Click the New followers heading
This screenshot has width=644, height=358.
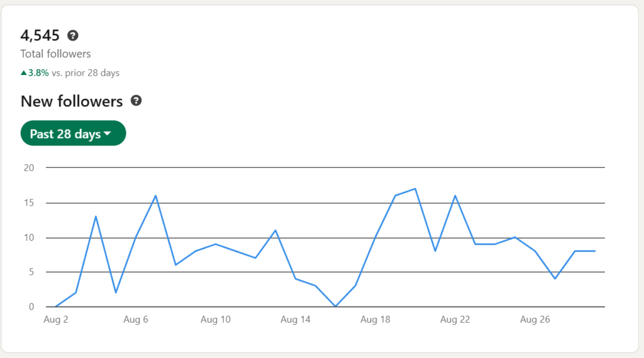pos(72,101)
